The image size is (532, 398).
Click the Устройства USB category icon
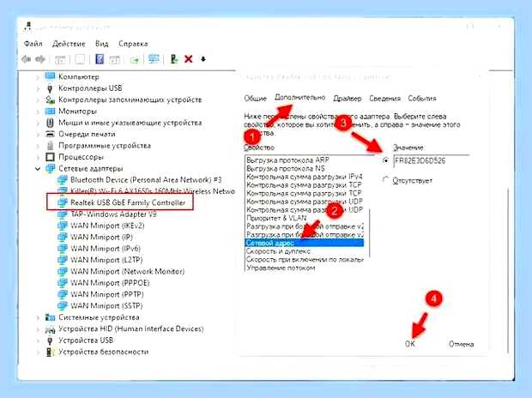50,341
